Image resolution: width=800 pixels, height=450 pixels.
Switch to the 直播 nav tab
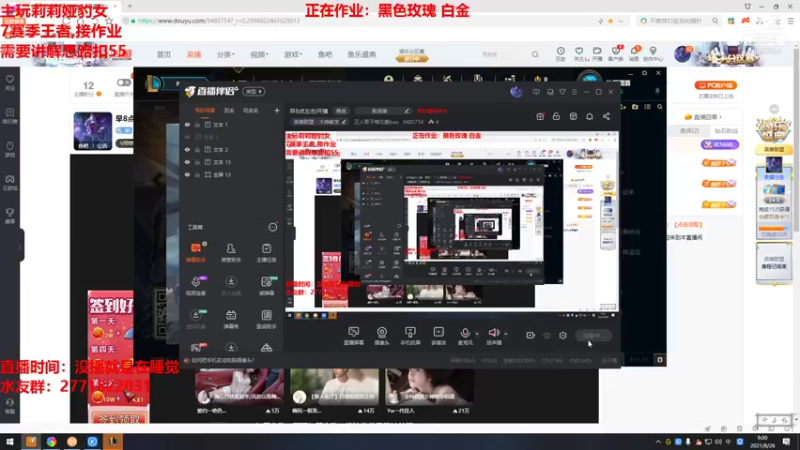click(x=194, y=54)
